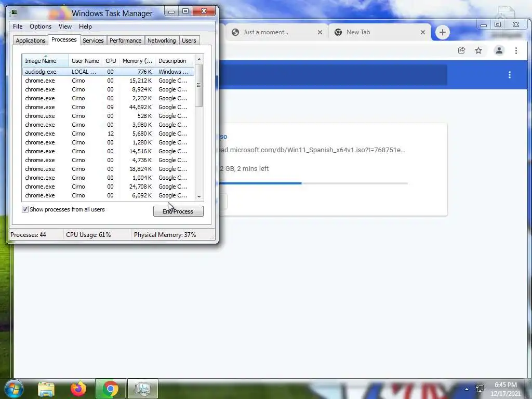Image resolution: width=532 pixels, height=399 pixels.
Task: Switch to the Networking tab
Action: [162, 41]
